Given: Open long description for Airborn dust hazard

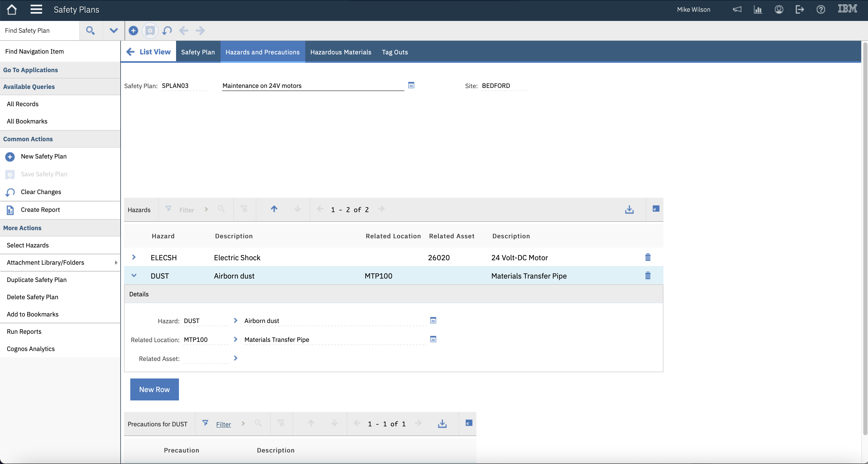Looking at the screenshot, I should pos(433,320).
